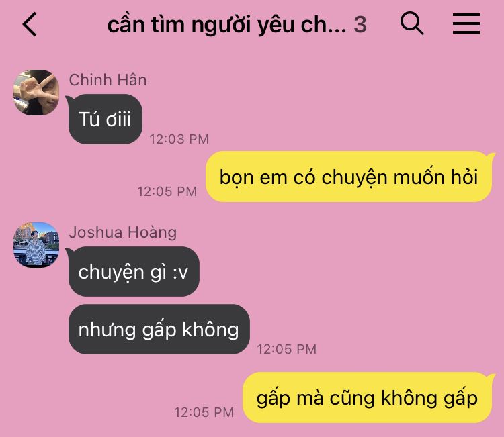Open Joshua Hoàng's profile picture
504x437 pixels.
[36, 244]
